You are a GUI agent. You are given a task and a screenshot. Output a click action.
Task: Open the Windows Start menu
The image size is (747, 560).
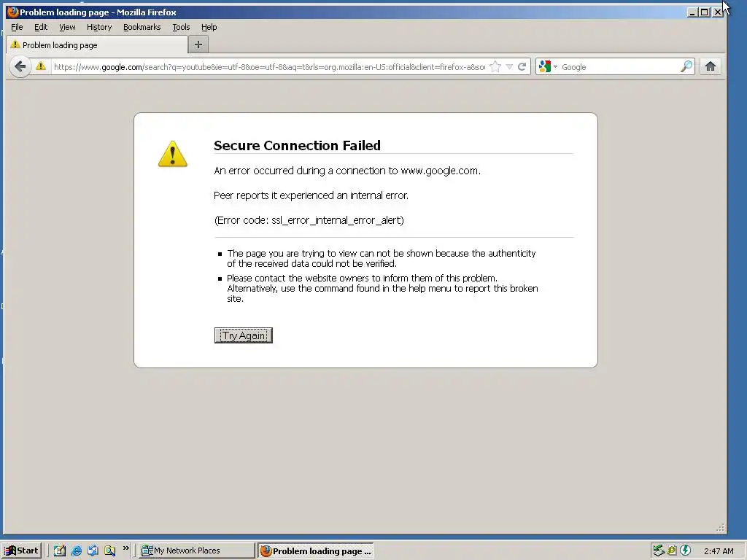22,551
